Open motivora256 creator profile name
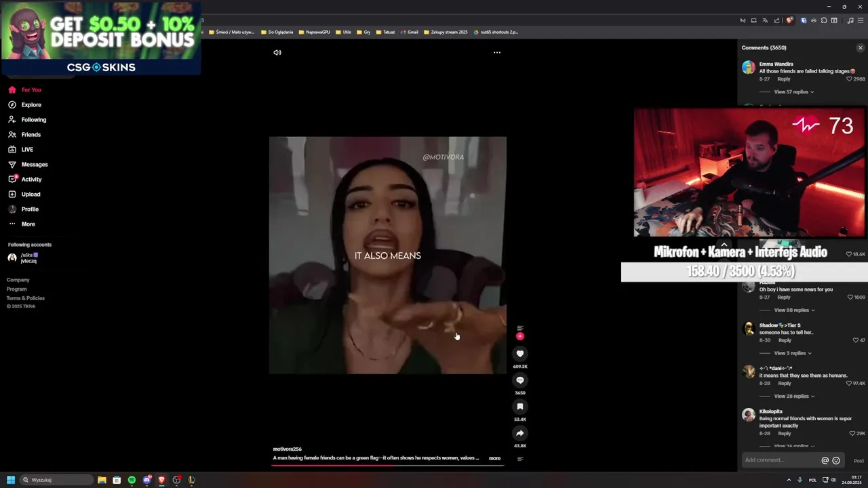868x488 pixels. (288, 449)
